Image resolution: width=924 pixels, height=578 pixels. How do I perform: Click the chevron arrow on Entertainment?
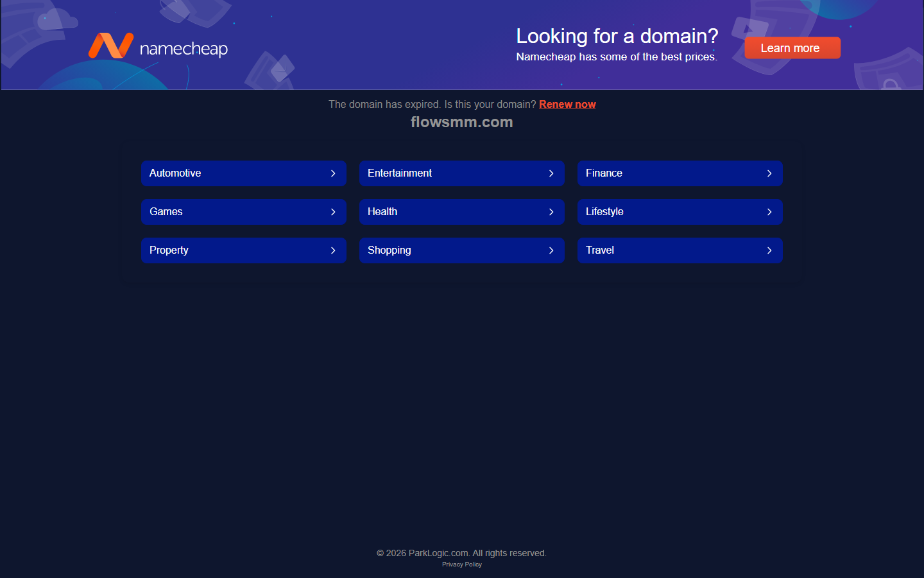point(551,173)
